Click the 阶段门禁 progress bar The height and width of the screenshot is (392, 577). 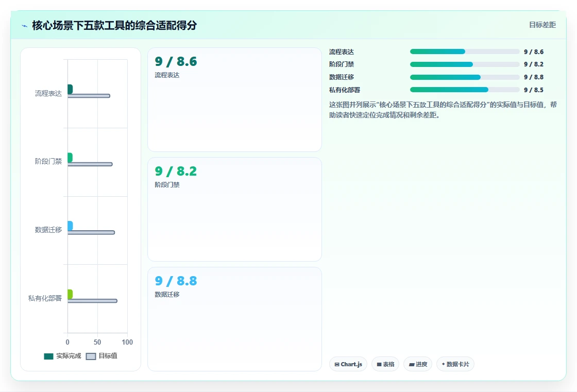click(465, 64)
